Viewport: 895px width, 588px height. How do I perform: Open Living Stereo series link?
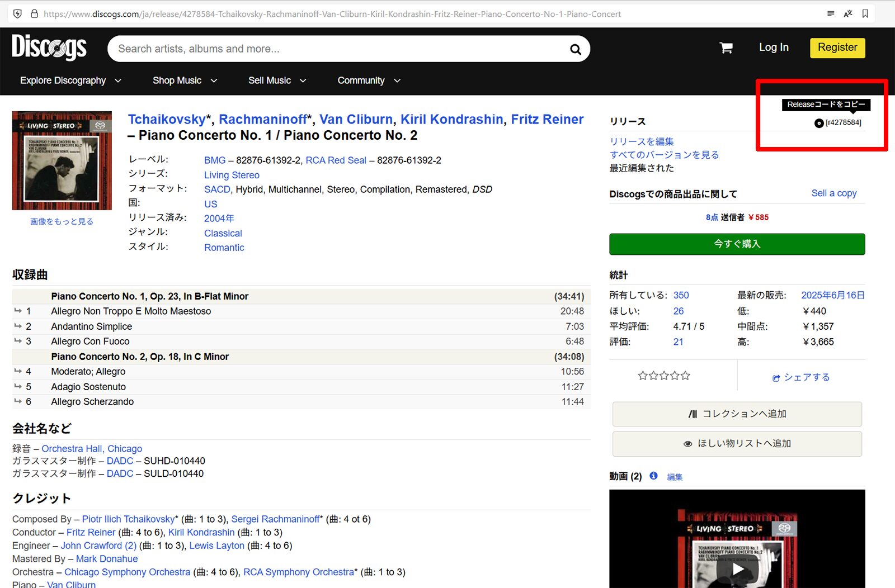[x=232, y=175]
